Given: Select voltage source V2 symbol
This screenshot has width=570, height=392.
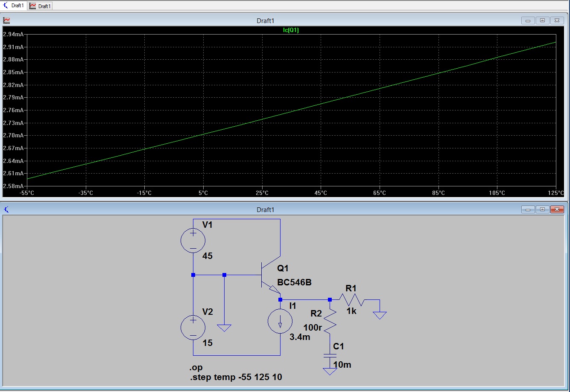Looking at the screenshot, I should pos(193,327).
